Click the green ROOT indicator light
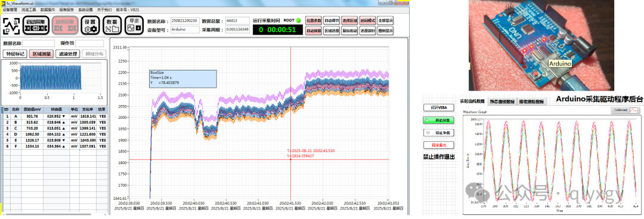644x219 pixels. (298, 20)
